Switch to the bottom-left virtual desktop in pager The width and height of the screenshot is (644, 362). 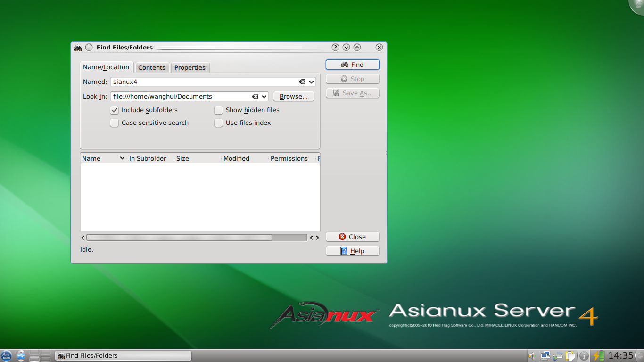[x=34, y=358]
